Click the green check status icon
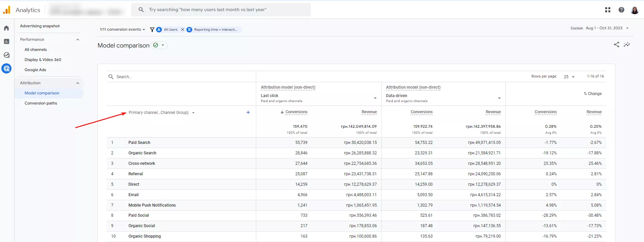Screen dimensions: 644x242 pos(155,45)
